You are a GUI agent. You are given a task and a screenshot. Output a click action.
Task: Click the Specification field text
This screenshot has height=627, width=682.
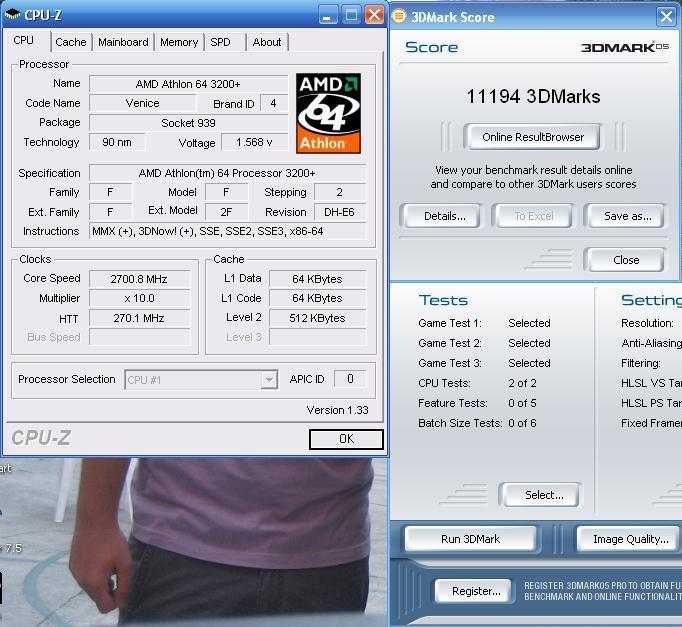pyautogui.click(x=227, y=173)
